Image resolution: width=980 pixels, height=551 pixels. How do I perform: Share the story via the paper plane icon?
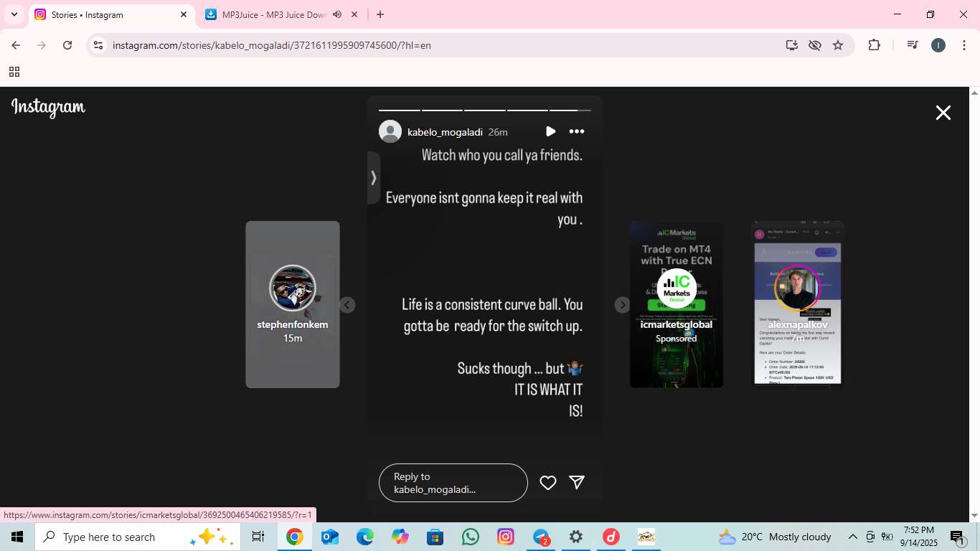click(x=577, y=483)
